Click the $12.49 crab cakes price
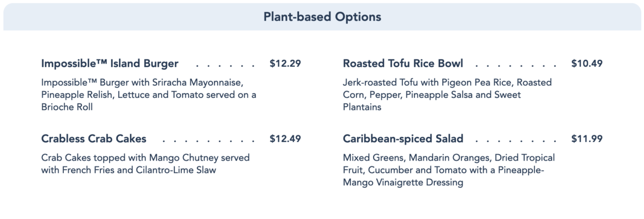The height and width of the screenshot is (219, 644). (x=285, y=139)
